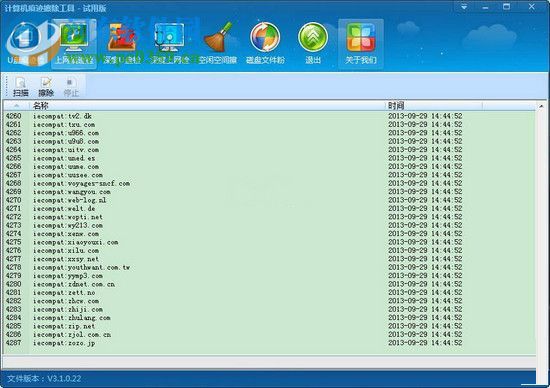This screenshot has height=388, width=550.
Task: Select row iecompat:uitv.com
Action: click(x=269, y=150)
